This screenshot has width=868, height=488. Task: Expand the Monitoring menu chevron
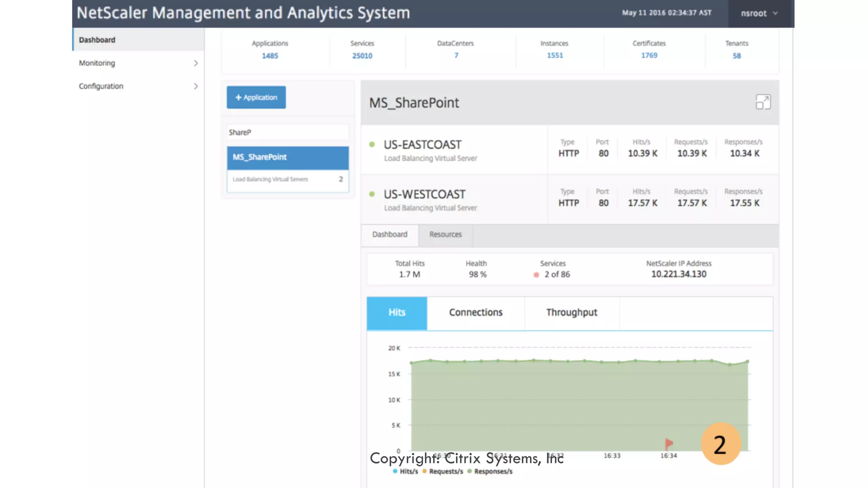(195, 63)
